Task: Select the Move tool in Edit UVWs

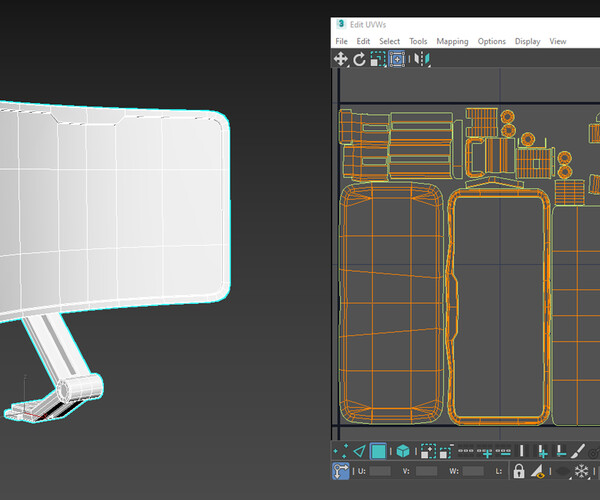Action: (x=340, y=59)
